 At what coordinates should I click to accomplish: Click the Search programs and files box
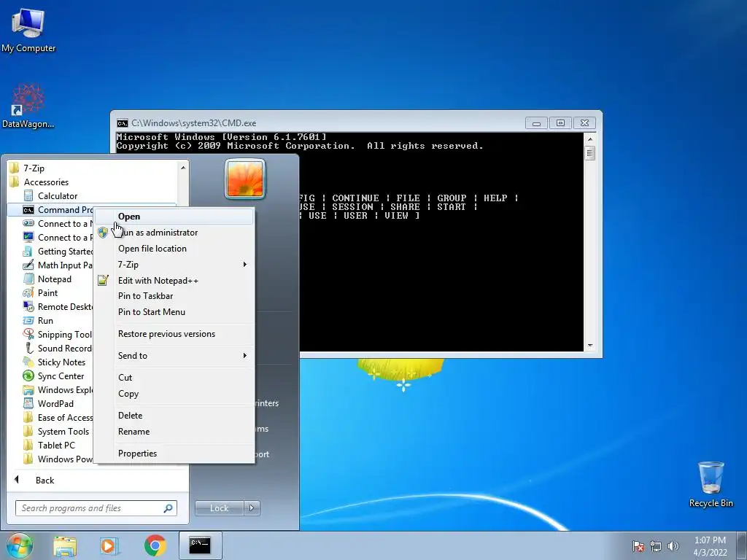[96, 508]
